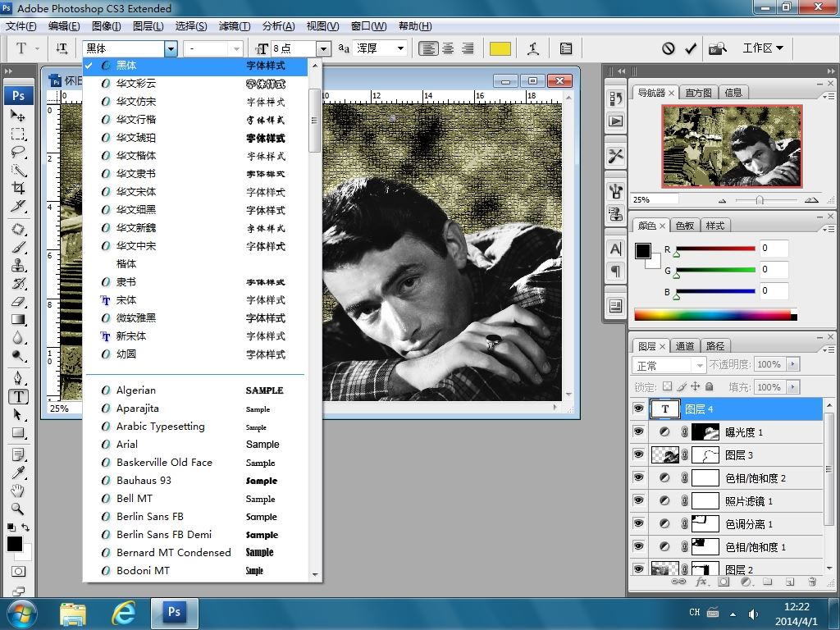
Task: Open the anti-aliasing 浑厚 dropdown
Action: 400,48
